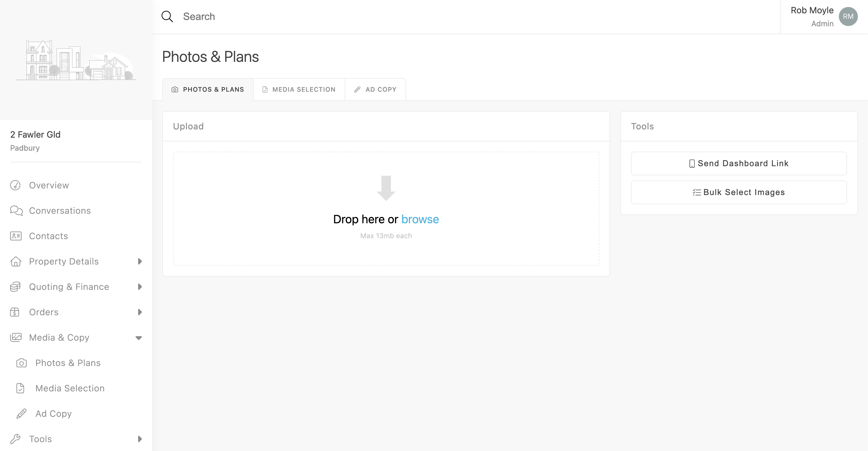Collapse the Media & Copy section

click(138, 338)
